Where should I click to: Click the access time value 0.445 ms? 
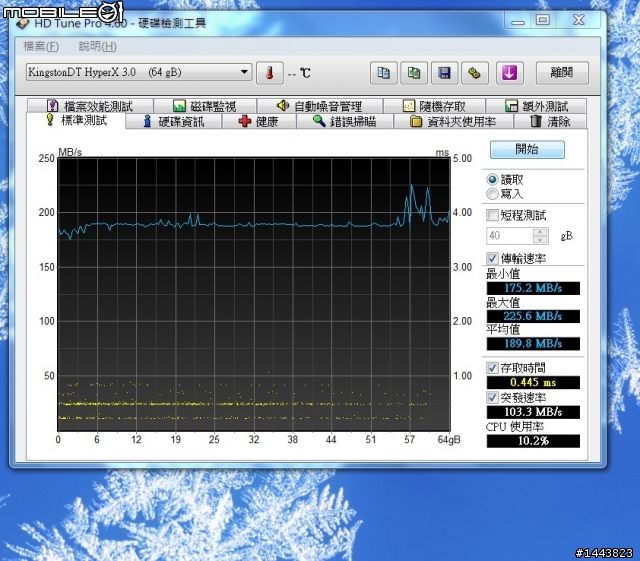pyautogui.click(x=533, y=383)
